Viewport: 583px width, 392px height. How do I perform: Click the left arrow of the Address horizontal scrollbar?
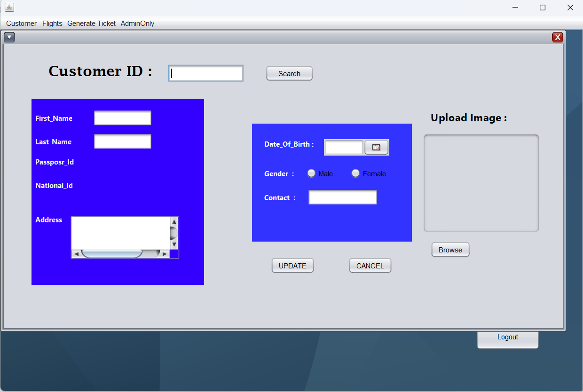point(75,254)
